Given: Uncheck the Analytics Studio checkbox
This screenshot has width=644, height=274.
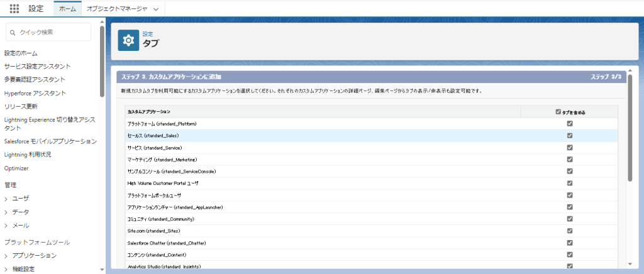Looking at the screenshot, I should (x=570, y=266).
